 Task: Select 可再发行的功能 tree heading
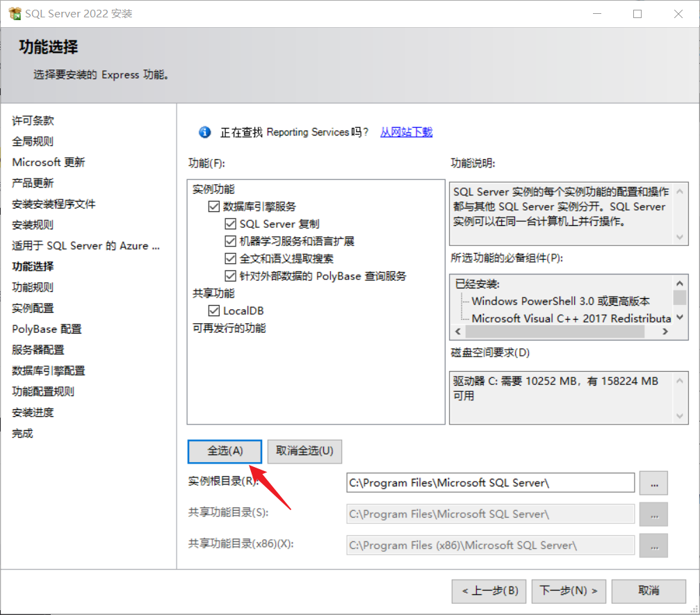[x=229, y=328]
